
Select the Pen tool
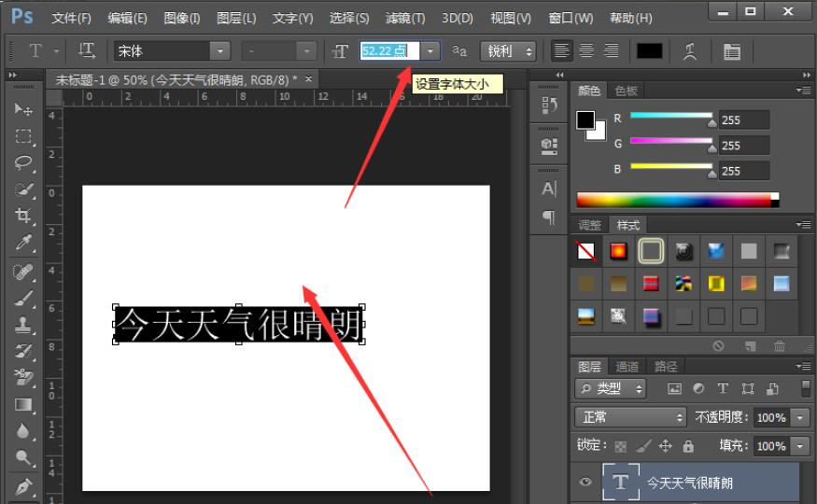pos(23,487)
